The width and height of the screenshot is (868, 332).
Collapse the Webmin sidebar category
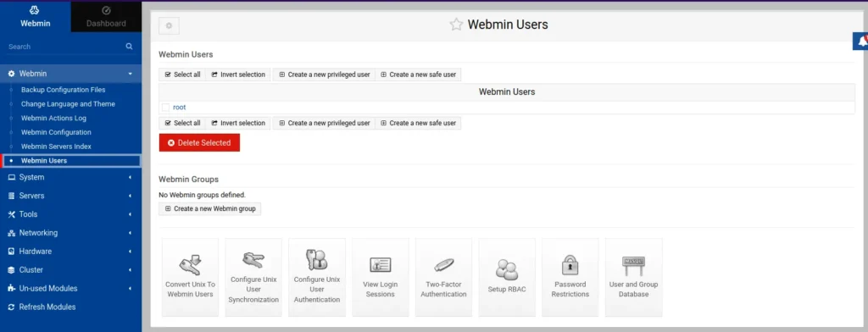click(71, 74)
